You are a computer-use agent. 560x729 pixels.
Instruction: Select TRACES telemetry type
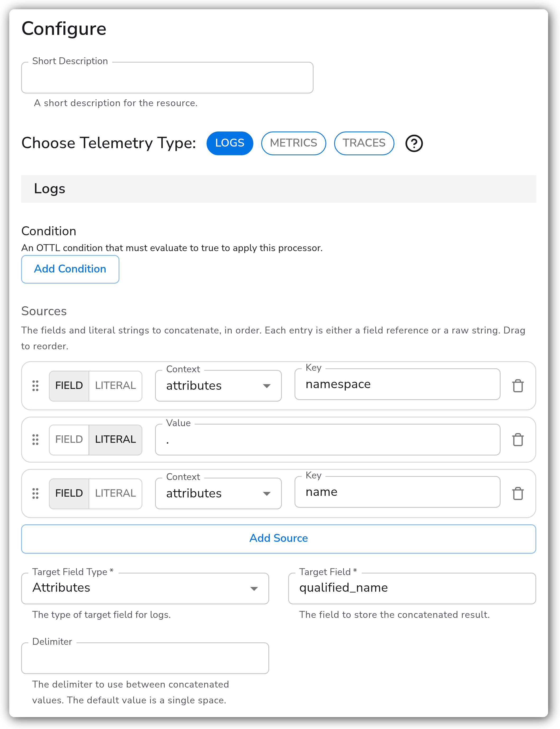tap(364, 143)
